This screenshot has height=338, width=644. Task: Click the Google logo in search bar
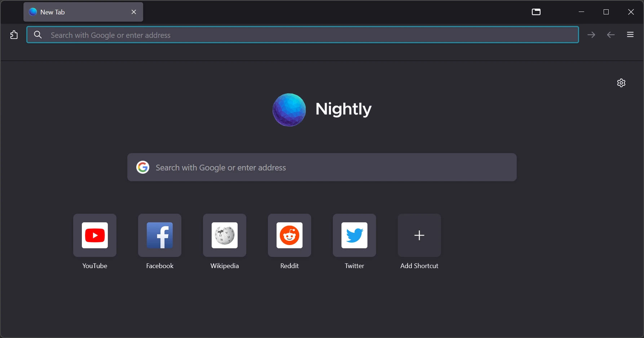click(x=143, y=167)
